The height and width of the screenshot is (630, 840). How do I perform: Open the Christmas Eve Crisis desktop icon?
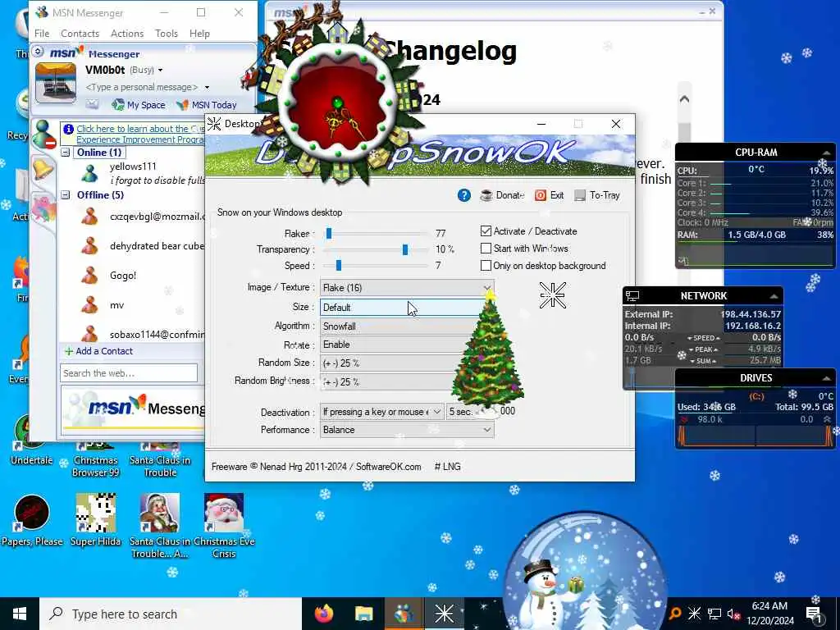(224, 526)
